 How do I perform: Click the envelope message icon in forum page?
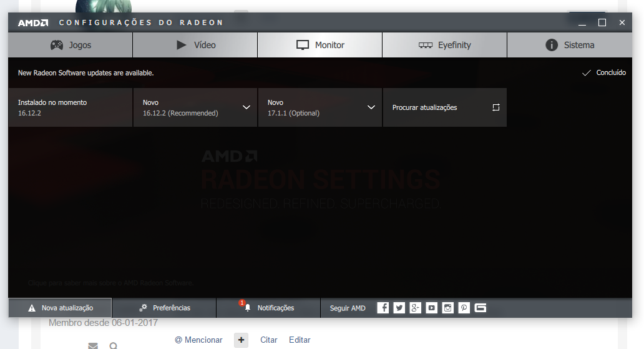(x=93, y=346)
